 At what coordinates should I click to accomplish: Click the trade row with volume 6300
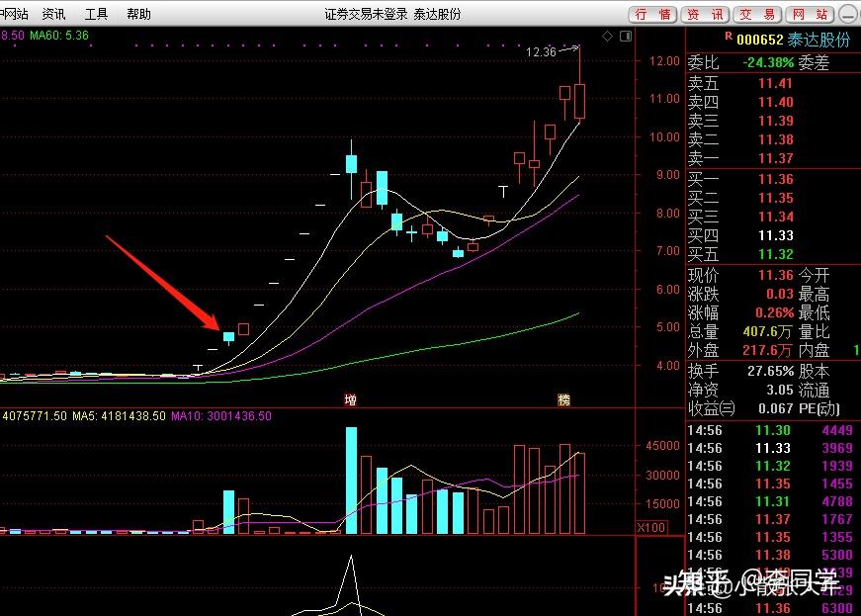tap(771, 608)
